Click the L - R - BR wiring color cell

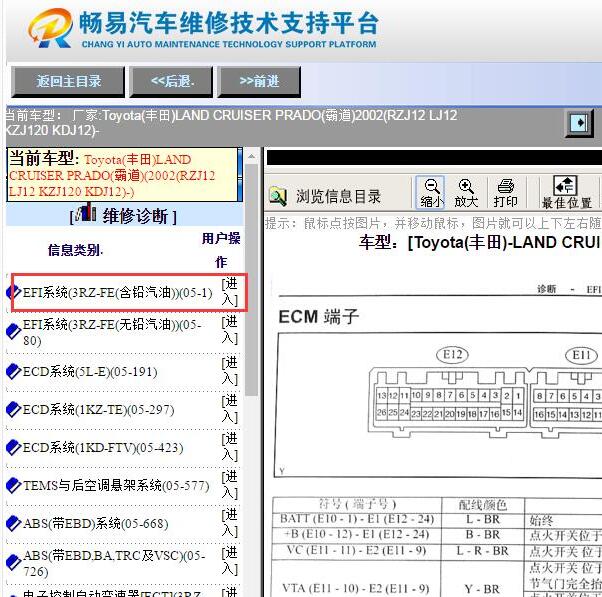coord(483,551)
